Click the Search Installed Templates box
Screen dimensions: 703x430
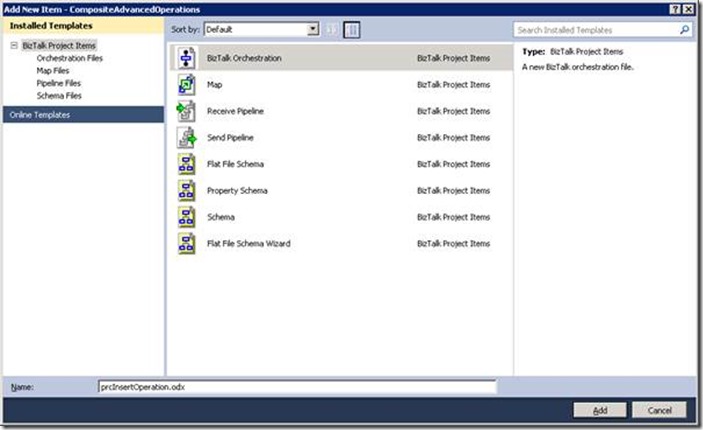[x=603, y=30]
